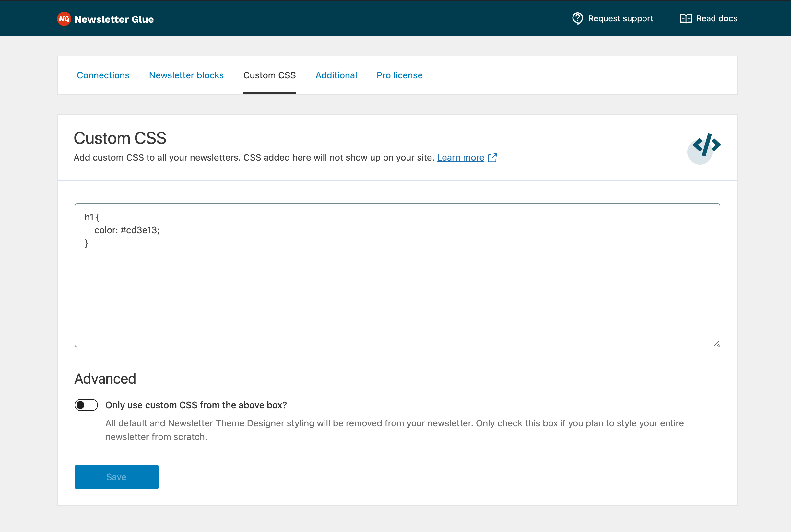Click the code brackets icon in Custom CSS header
This screenshot has width=791, height=532.
[704, 149]
